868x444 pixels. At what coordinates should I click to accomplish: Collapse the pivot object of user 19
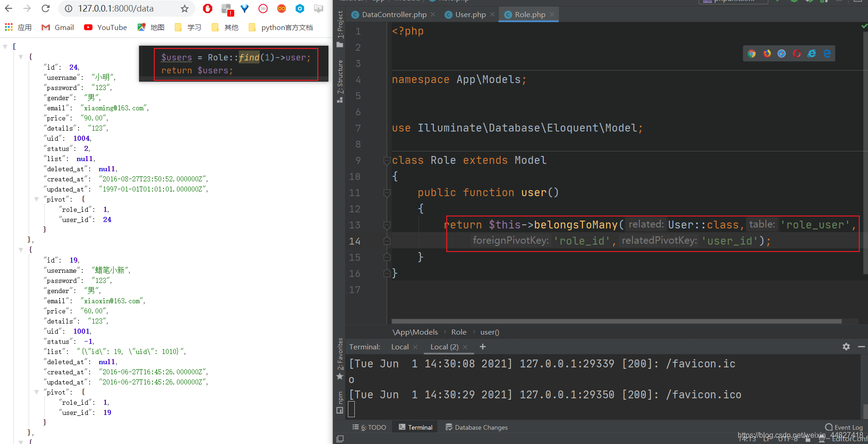point(36,392)
